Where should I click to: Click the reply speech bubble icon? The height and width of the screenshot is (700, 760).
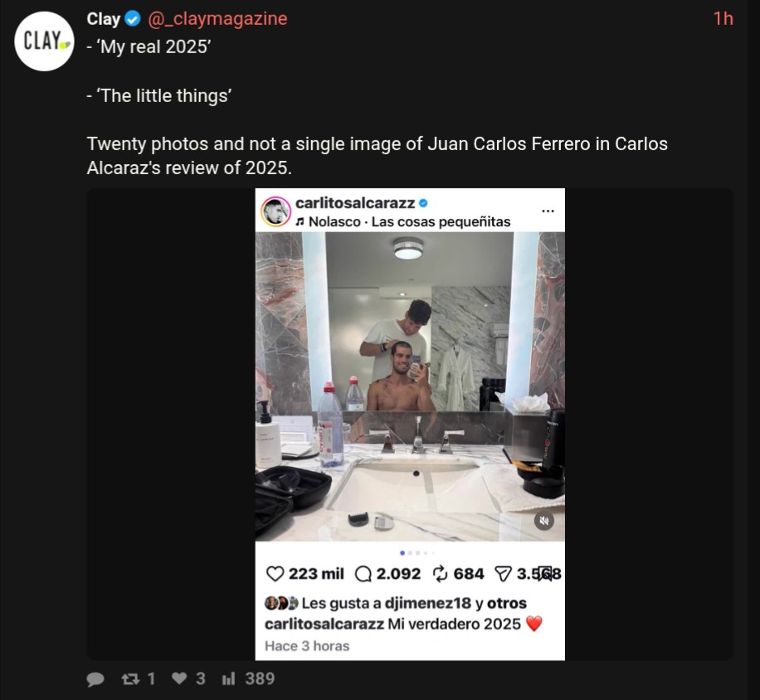click(95, 679)
